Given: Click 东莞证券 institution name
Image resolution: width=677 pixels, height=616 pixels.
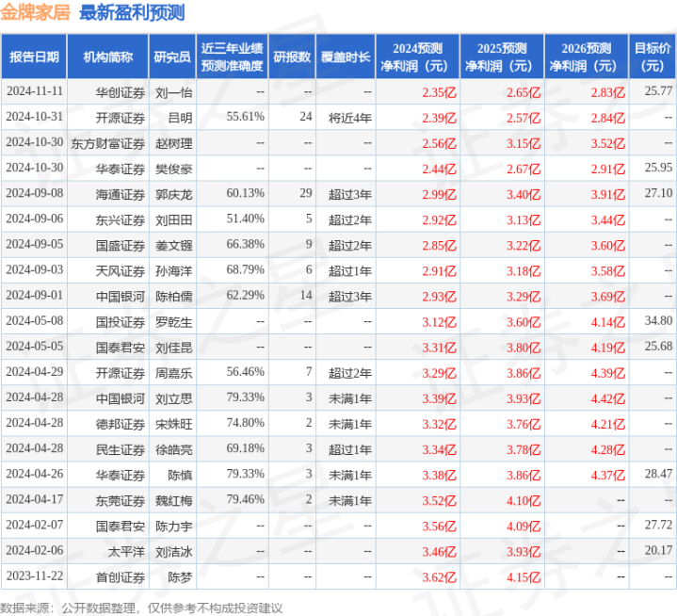Looking at the screenshot, I should point(120,500).
